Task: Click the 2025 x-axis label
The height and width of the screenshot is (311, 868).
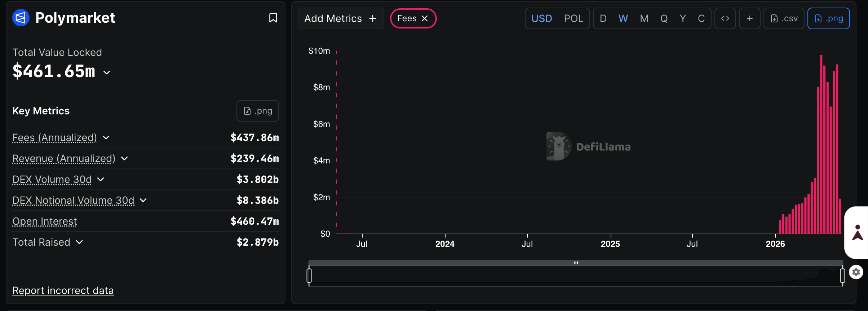Action: coord(610,244)
